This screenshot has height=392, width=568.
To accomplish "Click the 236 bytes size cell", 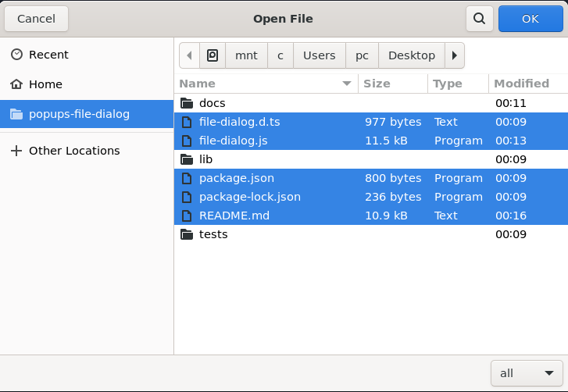I will 393,197.
